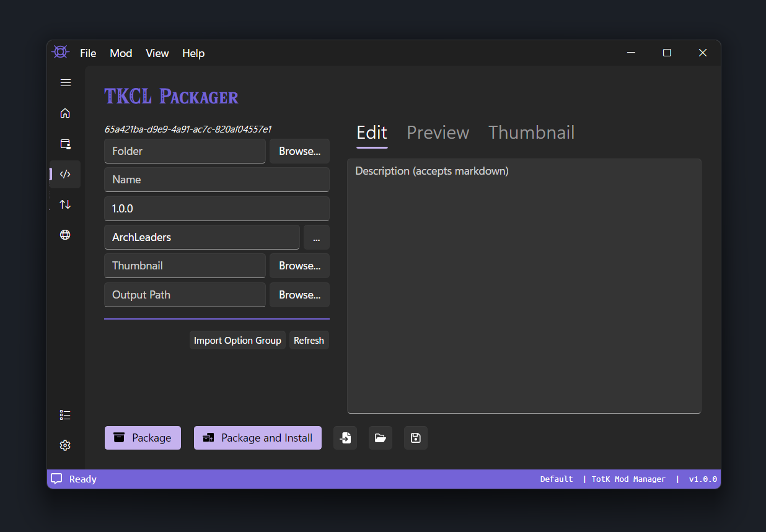
Task: Switch to the Preview tab
Action: (x=438, y=133)
